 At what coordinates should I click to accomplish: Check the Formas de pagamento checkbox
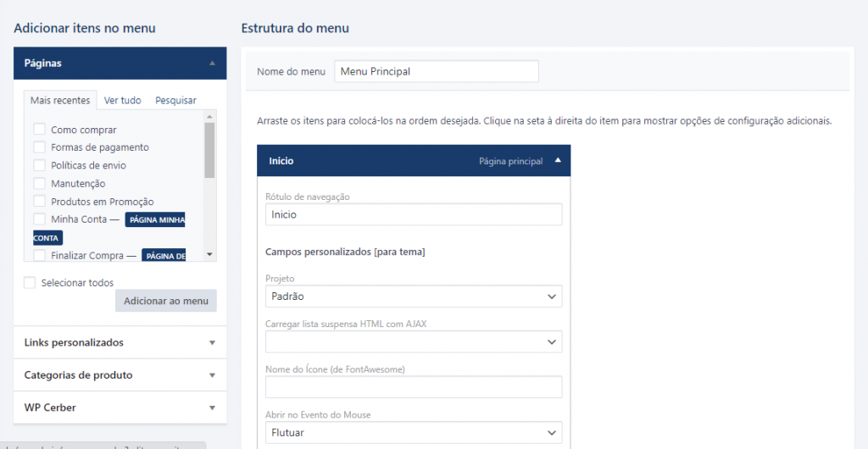click(39, 147)
